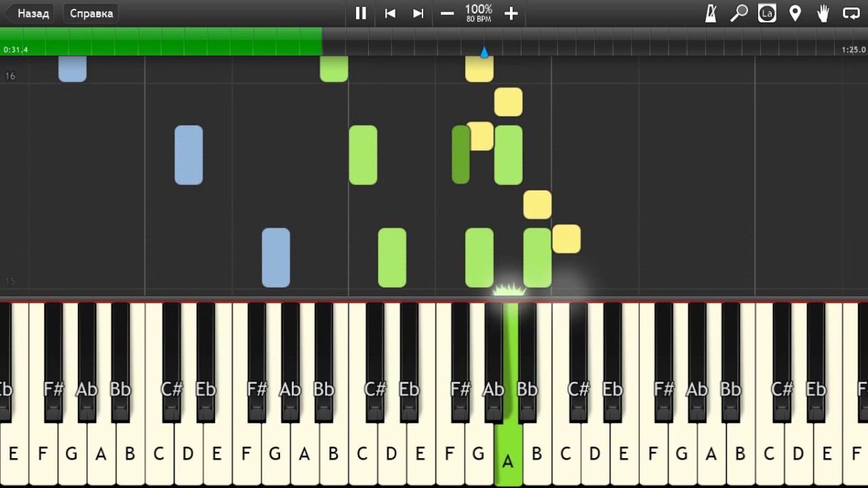
Task: Click the 1:25.0 total time label
Action: pos(853,49)
